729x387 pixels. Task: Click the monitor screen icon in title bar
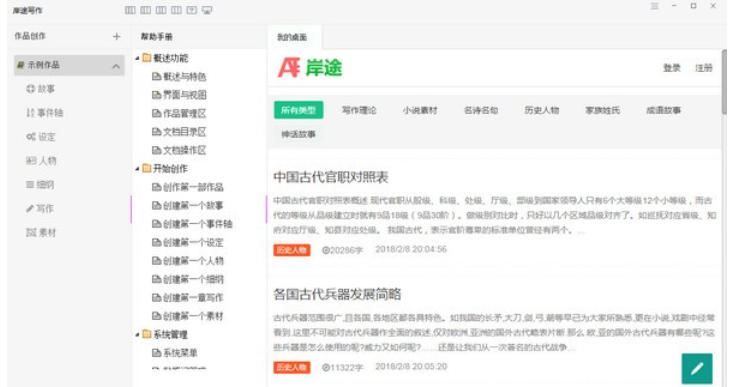(207, 10)
